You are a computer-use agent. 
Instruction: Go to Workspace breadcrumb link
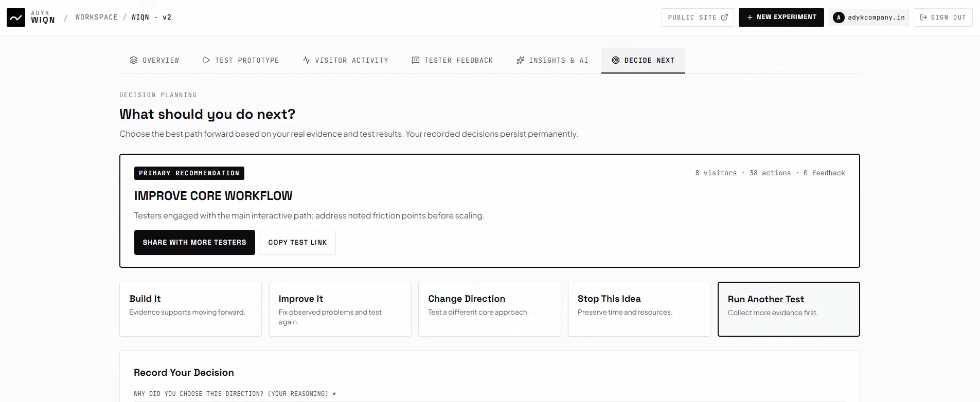click(97, 17)
